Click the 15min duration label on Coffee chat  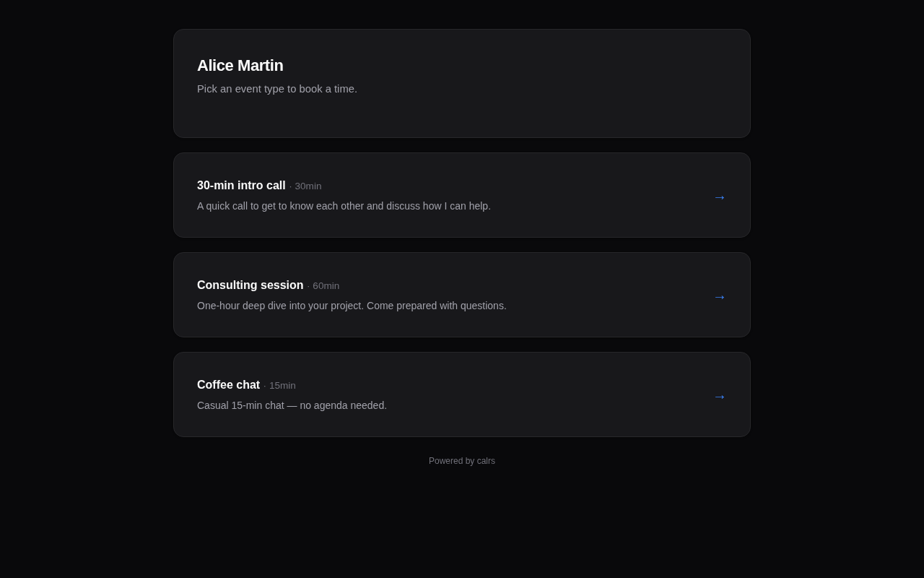click(282, 385)
